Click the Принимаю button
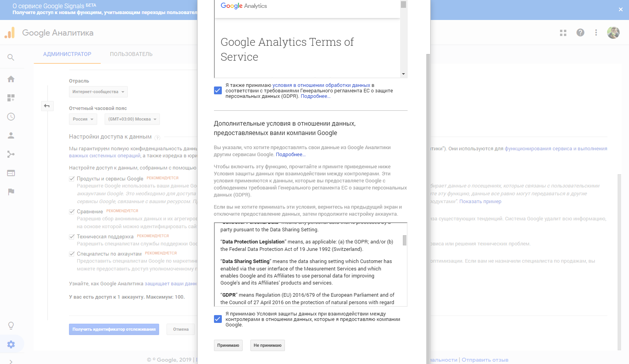629x364 pixels. [228, 345]
